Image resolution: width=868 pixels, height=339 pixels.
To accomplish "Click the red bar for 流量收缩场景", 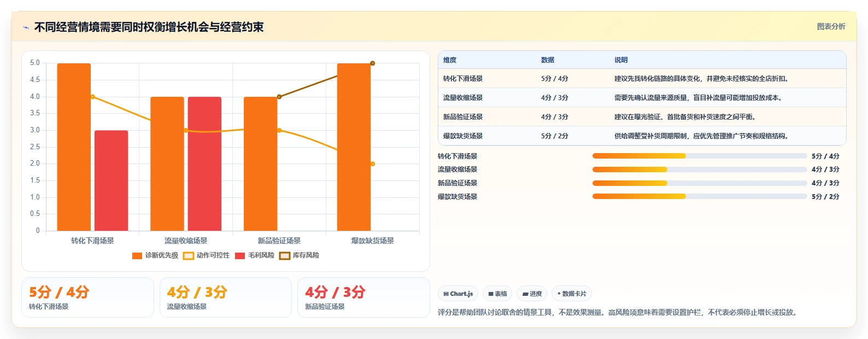I will pos(204,164).
